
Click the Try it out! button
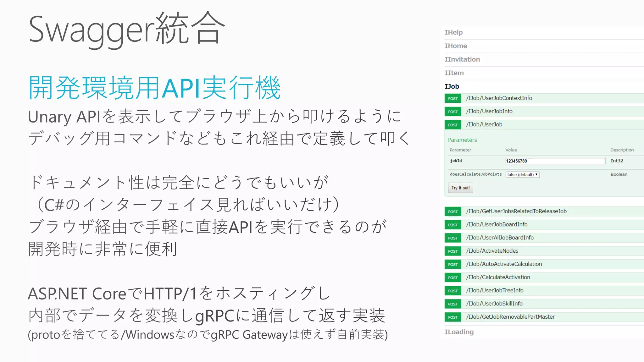460,188
